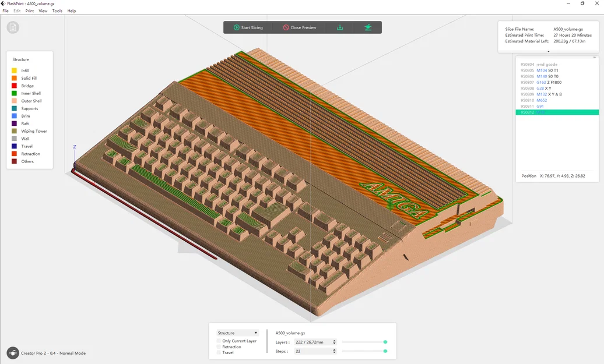Click the Steps slider handle
This screenshot has height=364, width=604.
(385, 351)
